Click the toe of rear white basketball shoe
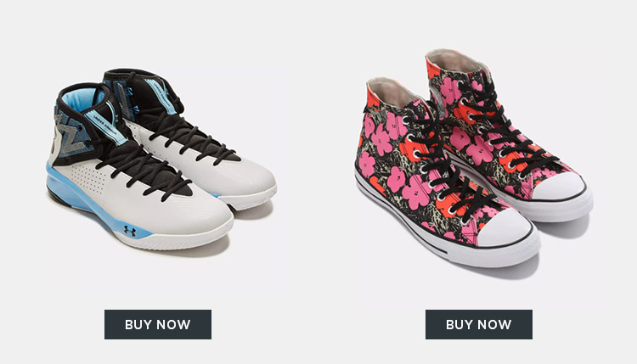The width and height of the screenshot is (637, 364). (x=254, y=181)
